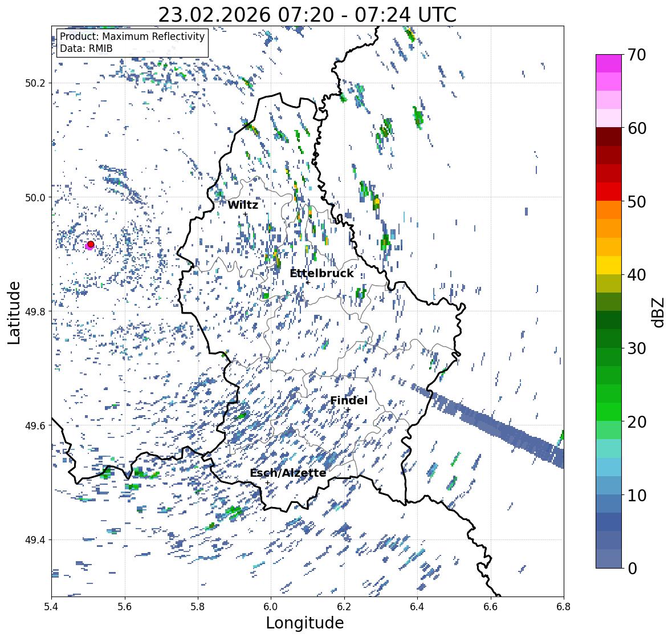The height and width of the screenshot is (637, 672).
Task: Click the 5.8 longitude tick label
Action: pos(198,607)
